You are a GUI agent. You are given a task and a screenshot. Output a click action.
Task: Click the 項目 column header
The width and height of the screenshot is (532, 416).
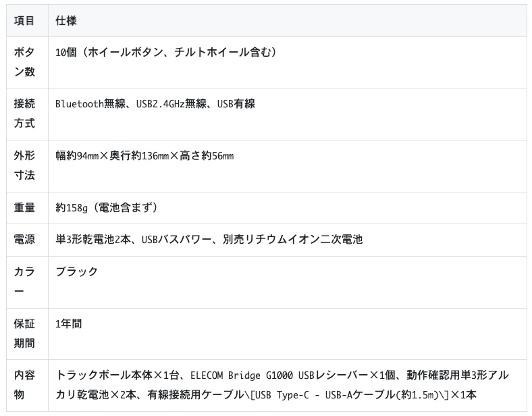[x=24, y=21]
